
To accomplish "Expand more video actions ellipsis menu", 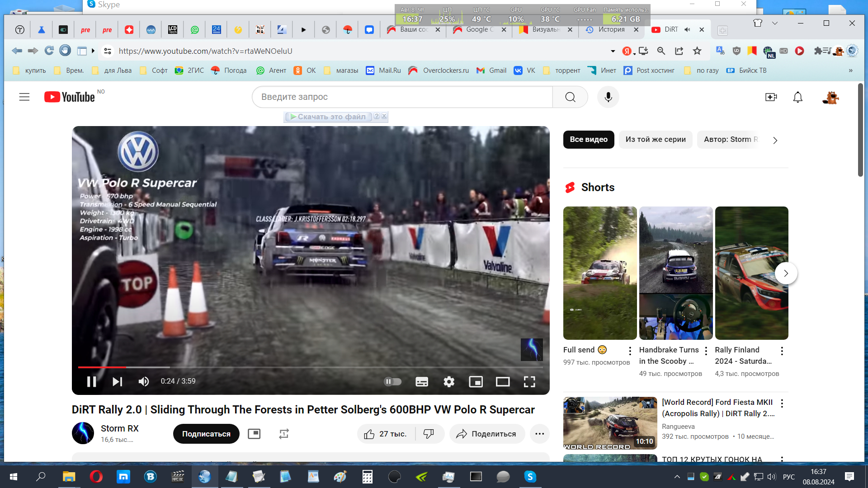I will [539, 434].
